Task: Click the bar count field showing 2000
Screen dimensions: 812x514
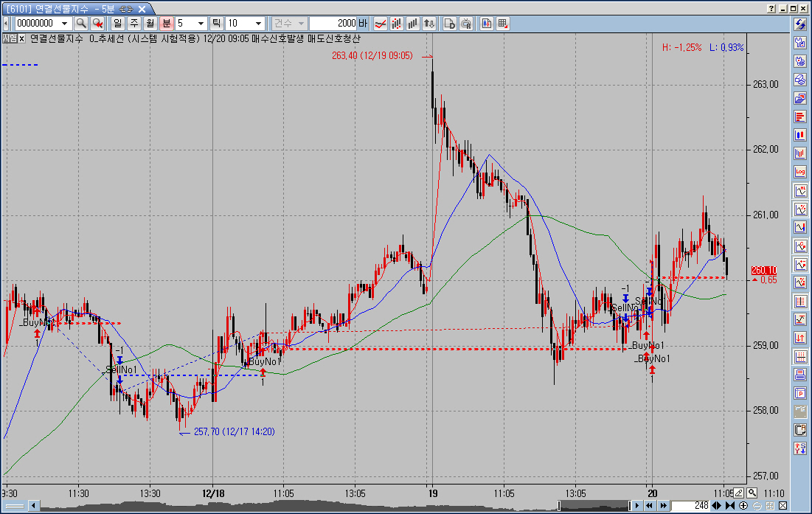Action: coord(333,24)
